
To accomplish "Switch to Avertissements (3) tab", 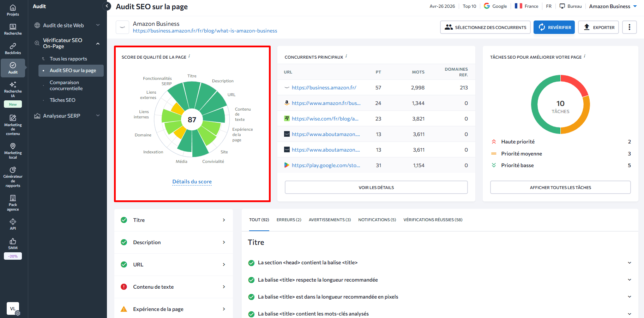I will pyautogui.click(x=330, y=220).
